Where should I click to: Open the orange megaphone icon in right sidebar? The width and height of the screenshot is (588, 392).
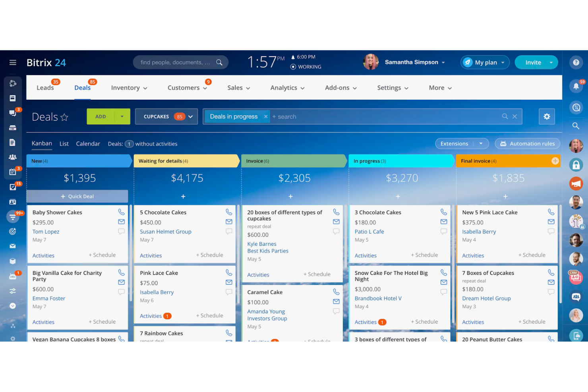tap(576, 183)
